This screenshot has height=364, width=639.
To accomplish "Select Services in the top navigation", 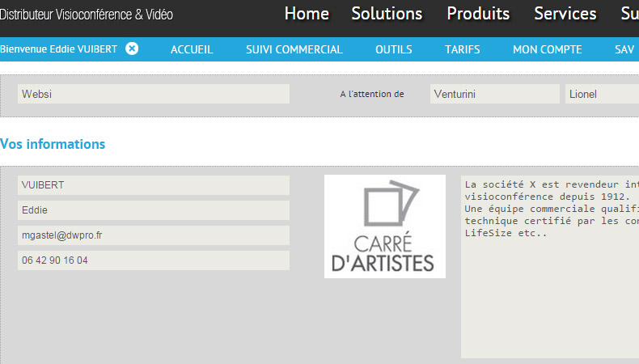I will [565, 14].
